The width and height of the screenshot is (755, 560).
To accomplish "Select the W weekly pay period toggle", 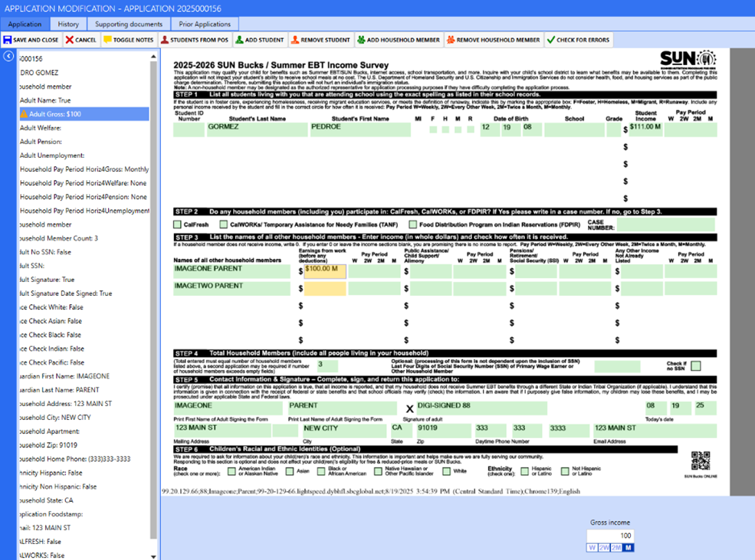I will (x=593, y=548).
